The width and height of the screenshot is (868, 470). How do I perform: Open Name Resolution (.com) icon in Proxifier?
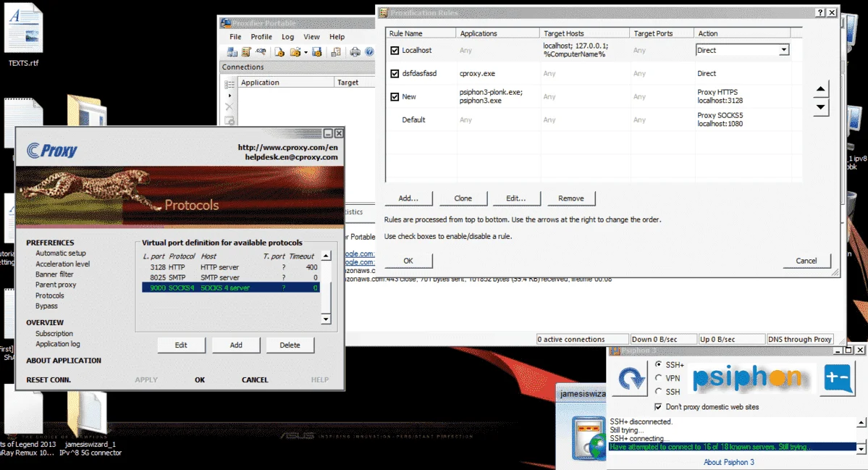[x=260, y=52]
